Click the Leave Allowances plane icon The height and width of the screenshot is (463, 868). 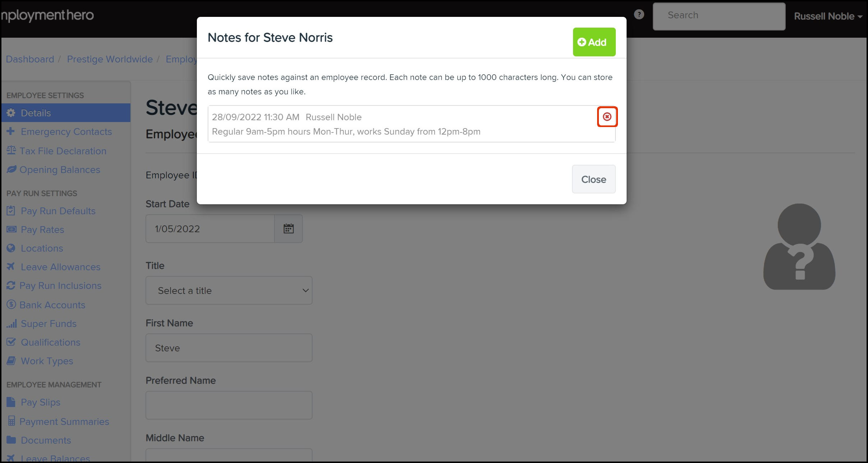click(11, 267)
